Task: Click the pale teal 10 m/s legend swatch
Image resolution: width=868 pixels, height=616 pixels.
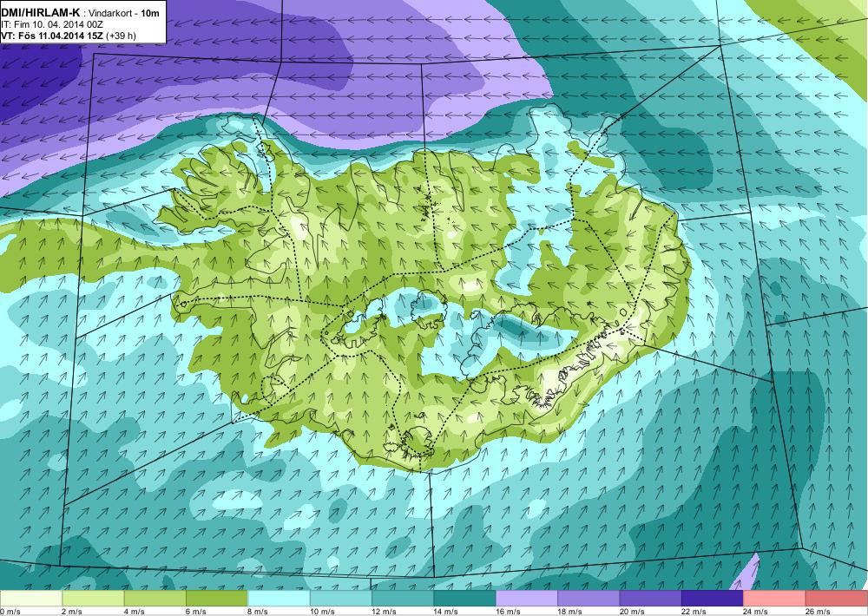Action: pyautogui.click(x=341, y=599)
